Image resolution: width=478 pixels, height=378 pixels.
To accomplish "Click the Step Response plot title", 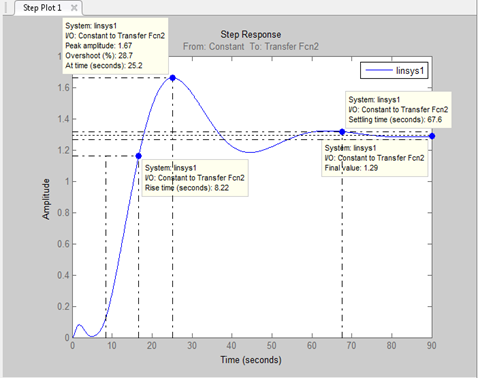I will pos(251,34).
